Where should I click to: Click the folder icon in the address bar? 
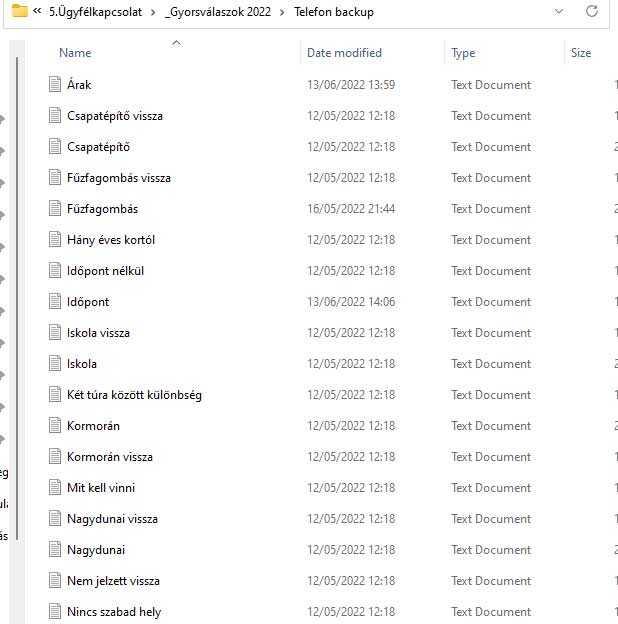pos(19,12)
